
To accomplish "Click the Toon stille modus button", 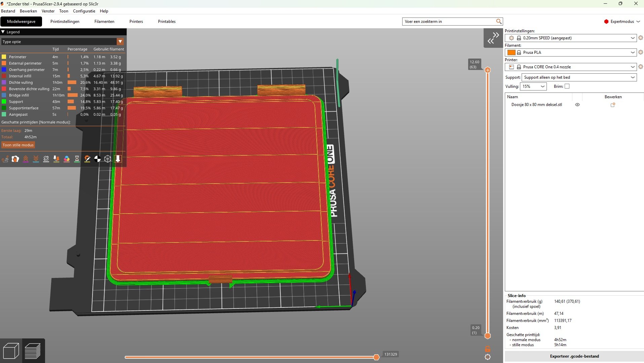I will tap(18, 145).
